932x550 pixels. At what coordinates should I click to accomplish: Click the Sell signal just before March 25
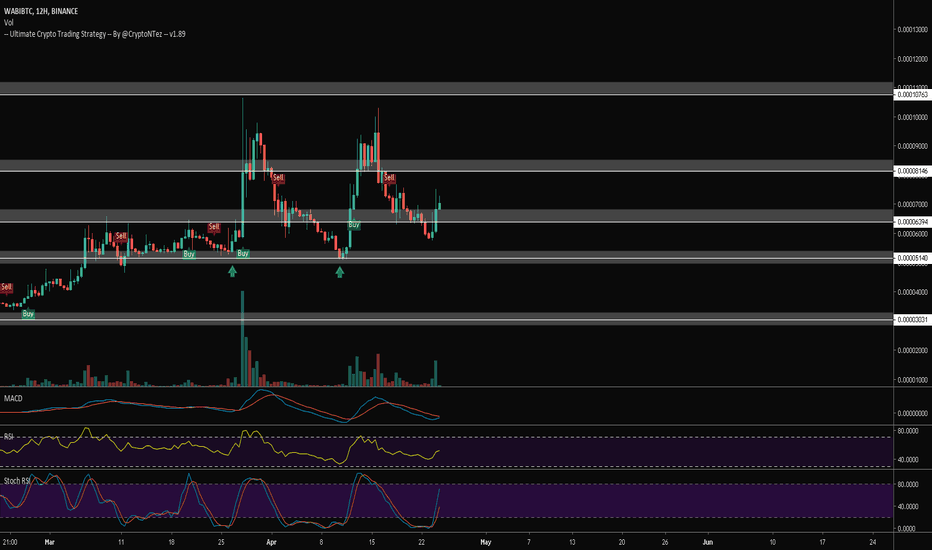pos(214,227)
